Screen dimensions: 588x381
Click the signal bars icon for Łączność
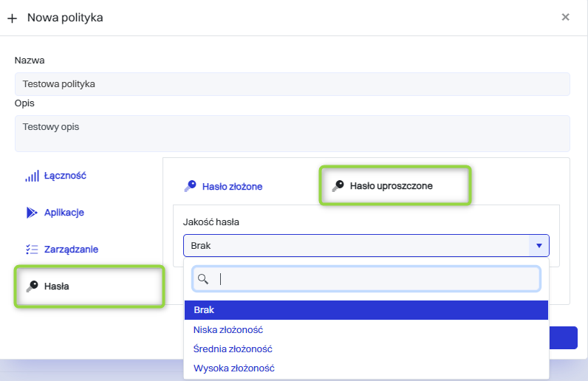point(32,176)
